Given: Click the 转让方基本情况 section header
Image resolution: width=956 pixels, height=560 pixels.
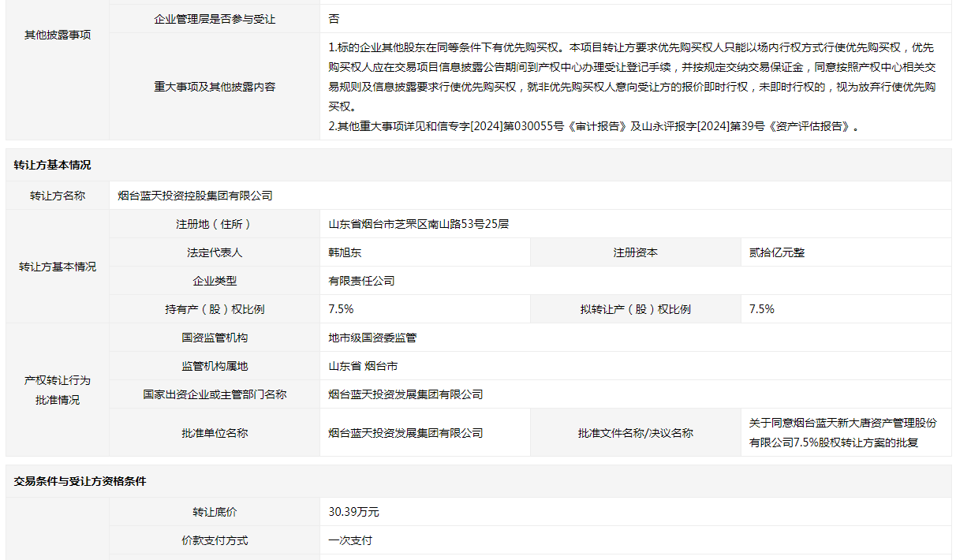Looking at the screenshot, I should coord(52,165).
